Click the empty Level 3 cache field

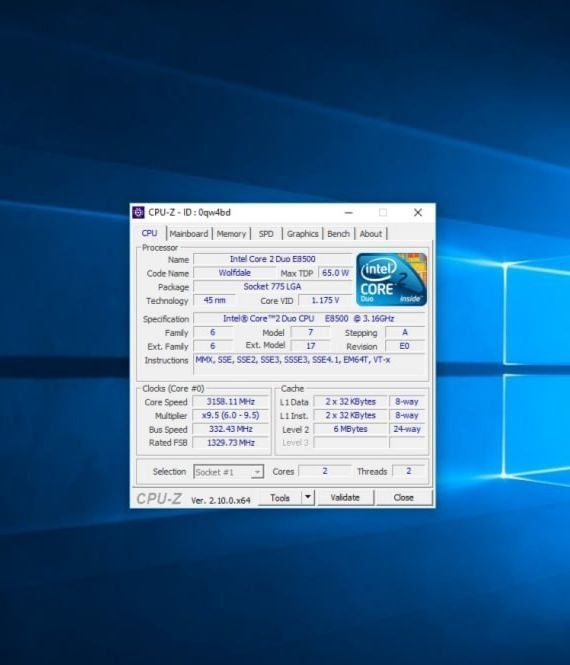click(351, 442)
